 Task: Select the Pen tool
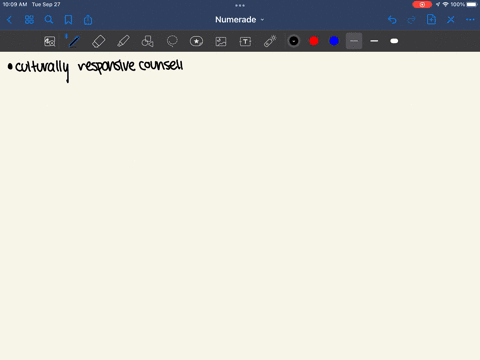(x=74, y=41)
